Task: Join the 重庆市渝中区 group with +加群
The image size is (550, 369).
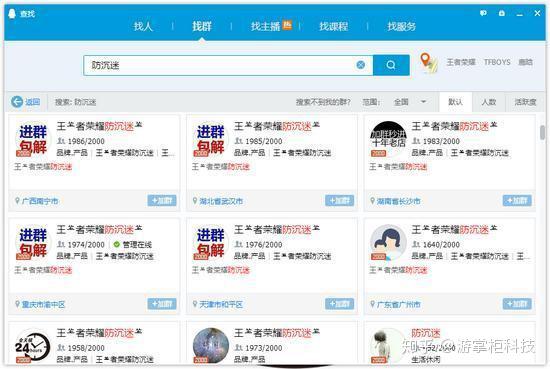Action: (x=162, y=304)
